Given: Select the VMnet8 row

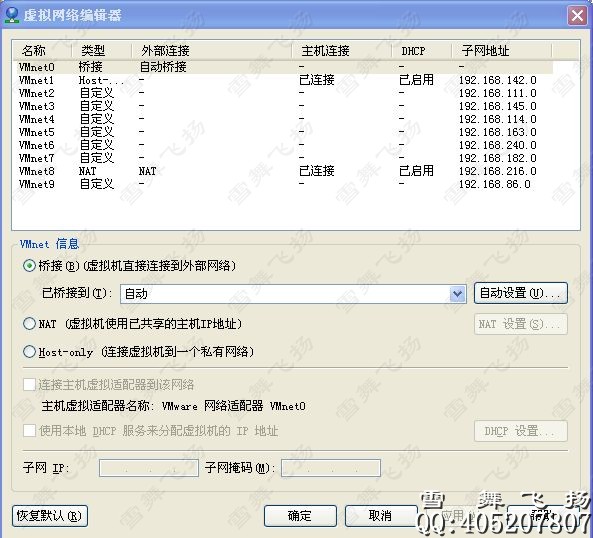Looking at the screenshot, I should [283, 171].
